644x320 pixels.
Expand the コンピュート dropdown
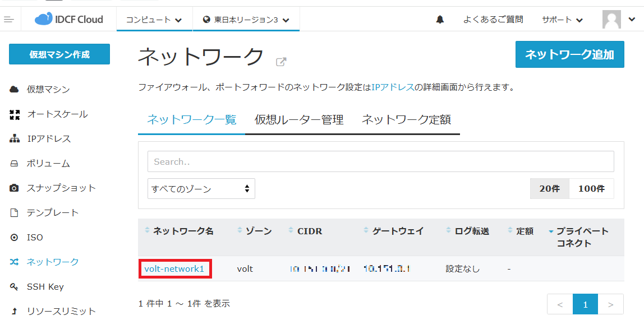154,20
